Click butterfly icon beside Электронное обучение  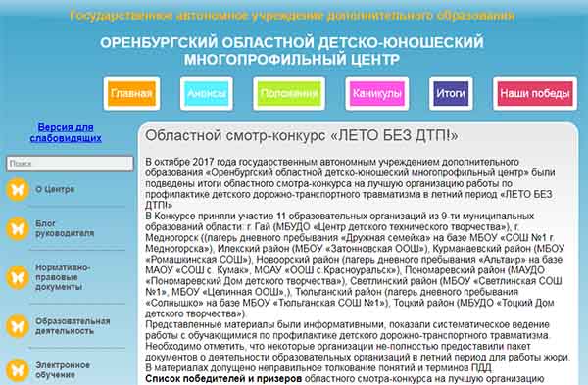click(x=18, y=370)
